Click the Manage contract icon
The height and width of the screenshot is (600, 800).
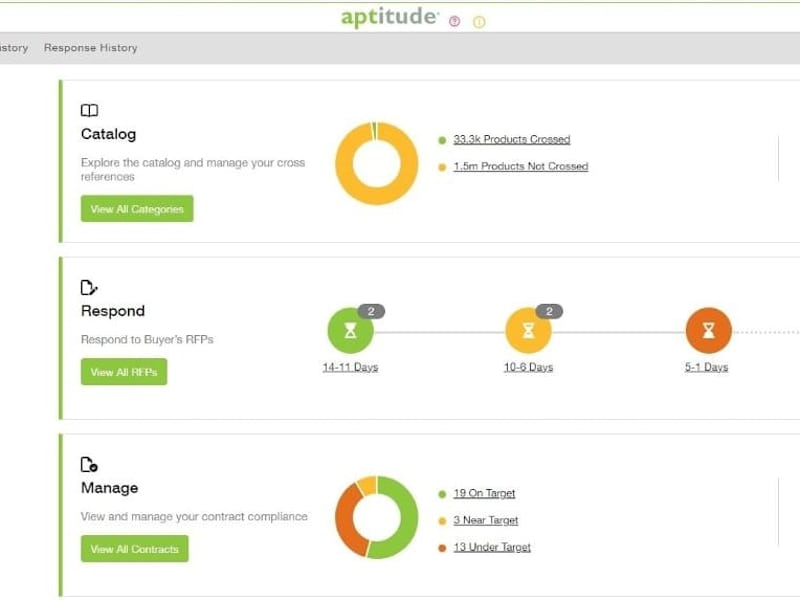pos(89,464)
